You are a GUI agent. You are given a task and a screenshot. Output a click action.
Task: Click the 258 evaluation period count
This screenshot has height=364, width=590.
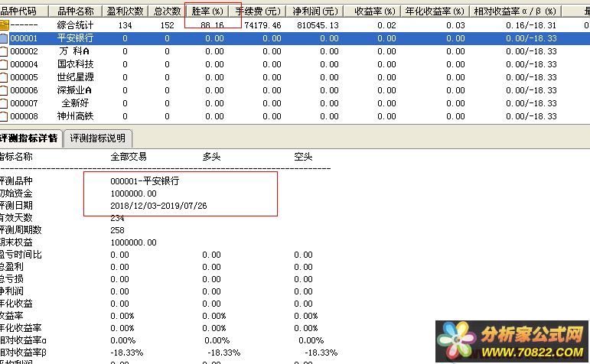coord(117,230)
